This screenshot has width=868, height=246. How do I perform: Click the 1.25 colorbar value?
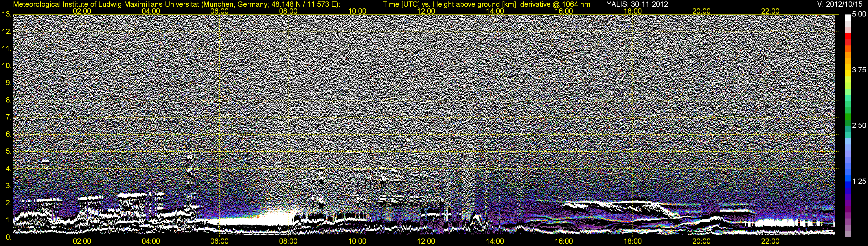[x=858, y=181]
